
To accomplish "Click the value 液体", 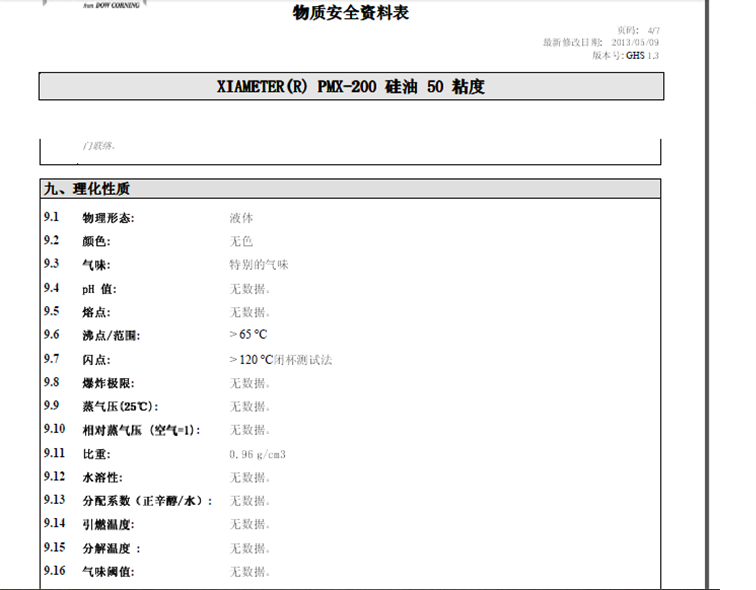I will coord(241,218).
